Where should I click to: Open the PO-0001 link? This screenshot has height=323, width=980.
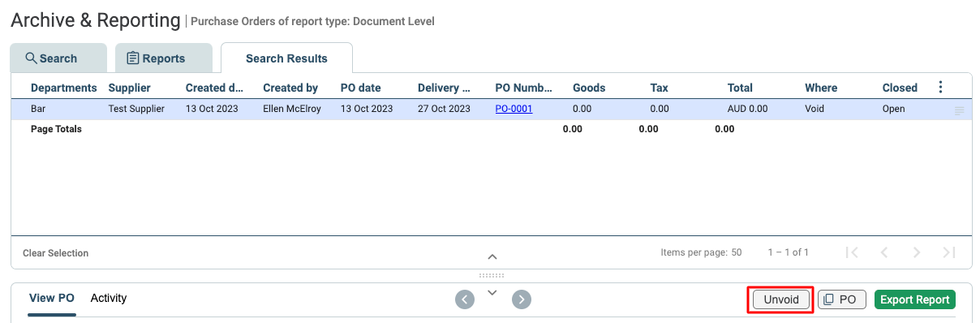[514, 109]
